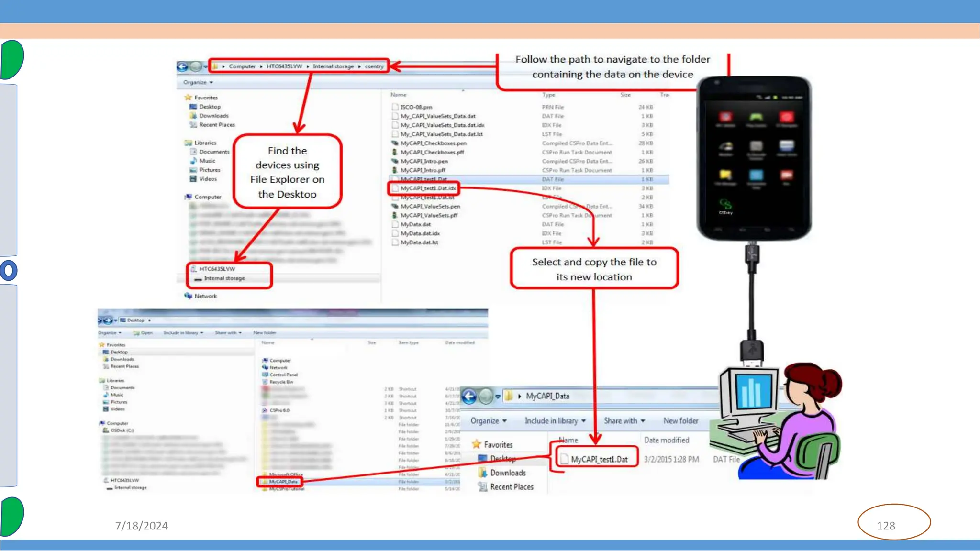
Task: Expand the Include in library dropdown
Action: pyautogui.click(x=555, y=421)
